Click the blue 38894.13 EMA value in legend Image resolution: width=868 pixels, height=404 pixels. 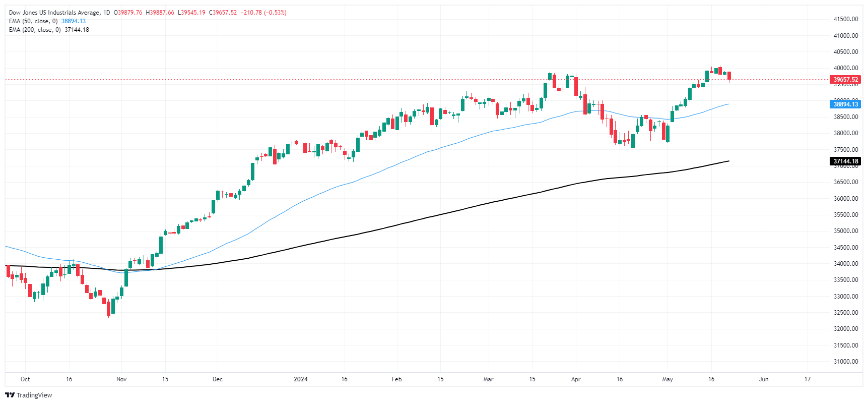click(x=74, y=21)
